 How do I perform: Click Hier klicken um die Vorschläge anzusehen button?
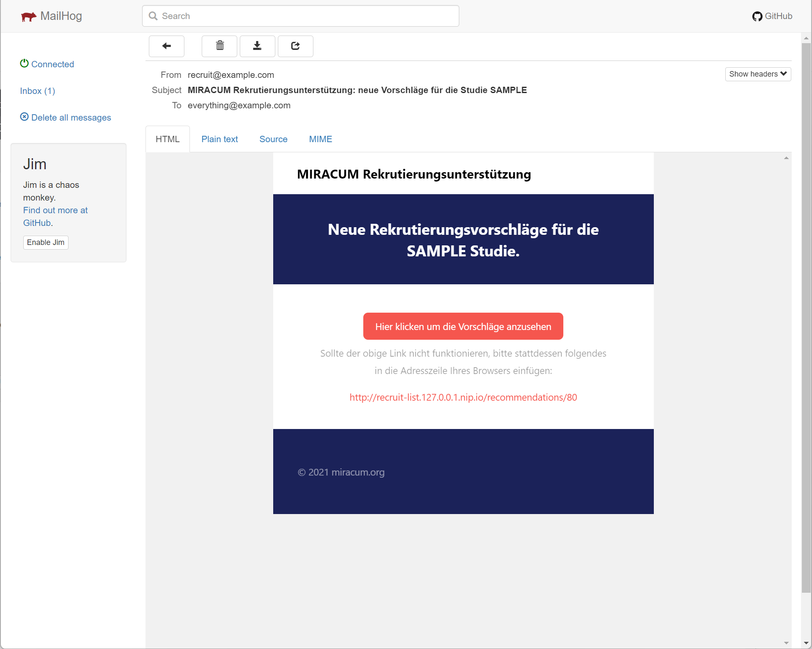pos(463,326)
